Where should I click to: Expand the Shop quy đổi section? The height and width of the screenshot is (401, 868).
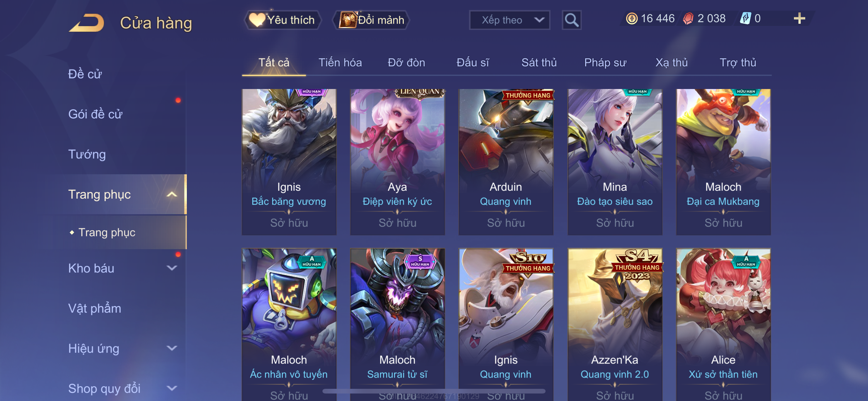point(172,389)
